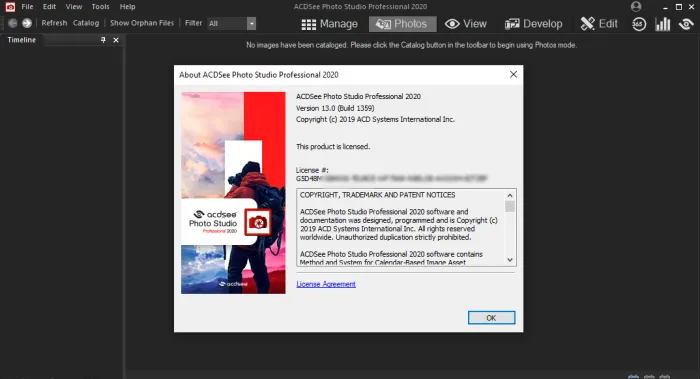700x379 pixels.
Task: Click 'This product is licensed.' text
Action: coord(333,146)
